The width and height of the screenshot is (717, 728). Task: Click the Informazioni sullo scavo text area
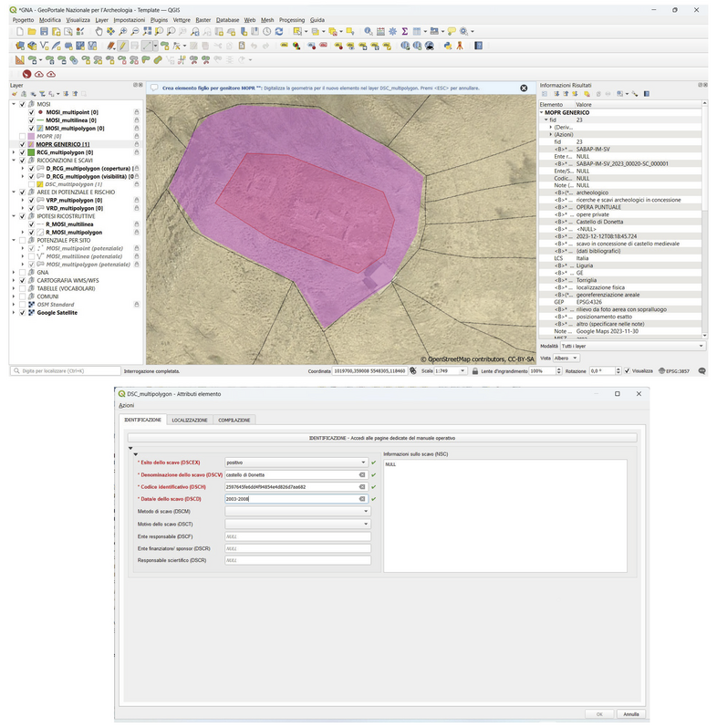tap(505, 515)
